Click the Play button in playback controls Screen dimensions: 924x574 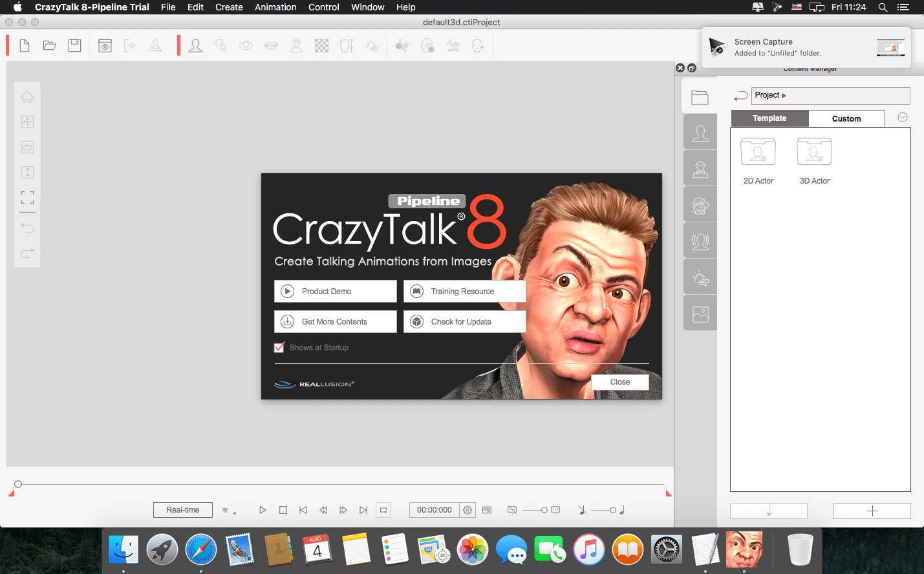coord(263,510)
